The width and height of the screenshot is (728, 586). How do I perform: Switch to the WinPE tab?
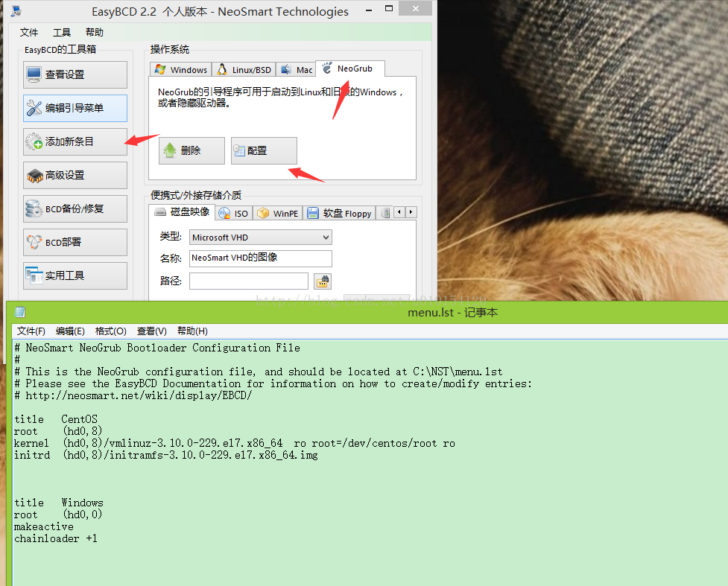(x=278, y=214)
